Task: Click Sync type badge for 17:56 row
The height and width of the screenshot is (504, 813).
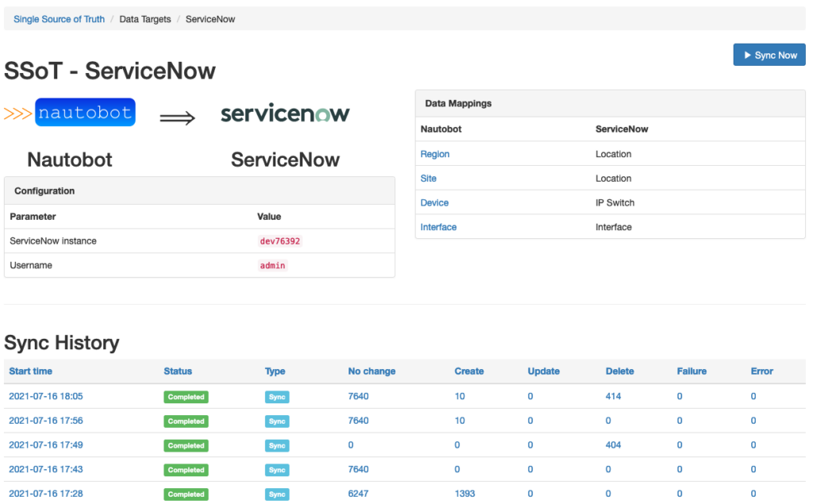Action: 277,421
